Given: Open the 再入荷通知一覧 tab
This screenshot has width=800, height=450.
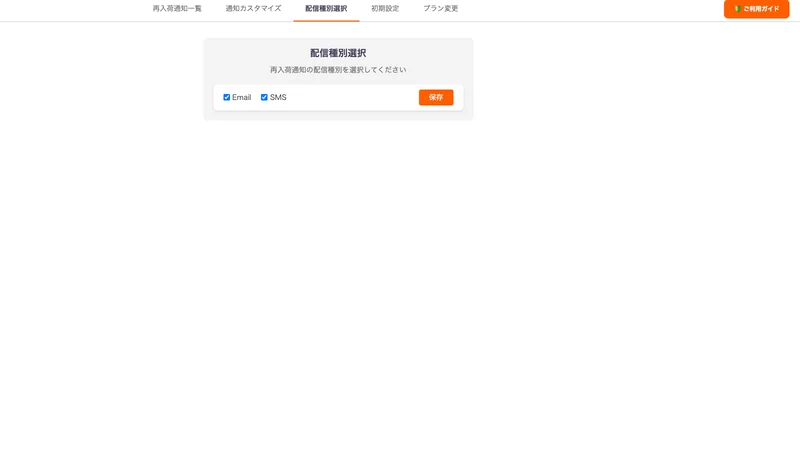Looking at the screenshot, I should tap(177, 9).
